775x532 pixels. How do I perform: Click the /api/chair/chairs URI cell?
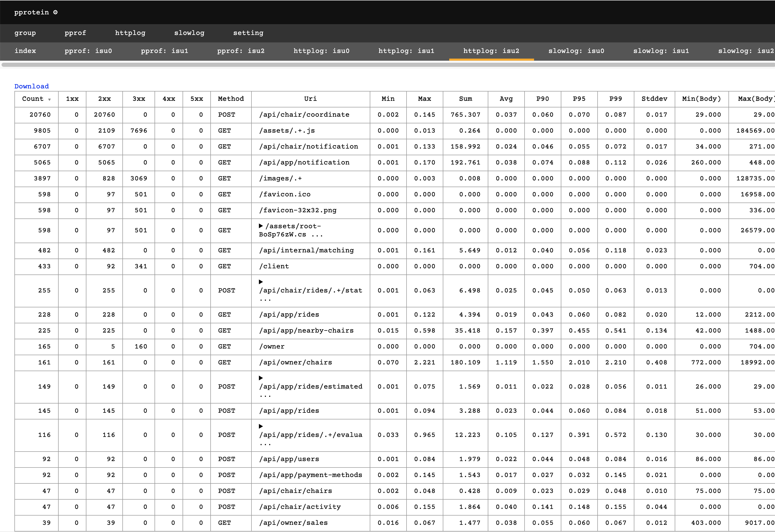[x=310, y=491]
